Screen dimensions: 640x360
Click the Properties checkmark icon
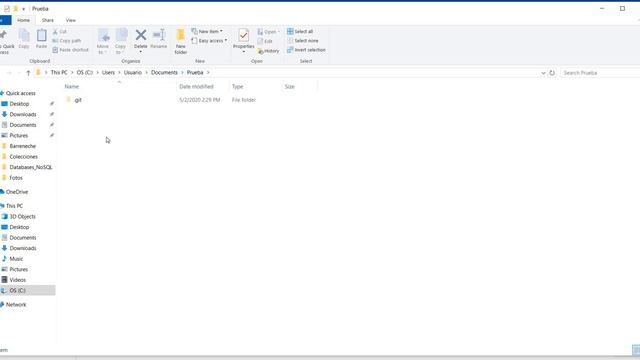click(244, 36)
